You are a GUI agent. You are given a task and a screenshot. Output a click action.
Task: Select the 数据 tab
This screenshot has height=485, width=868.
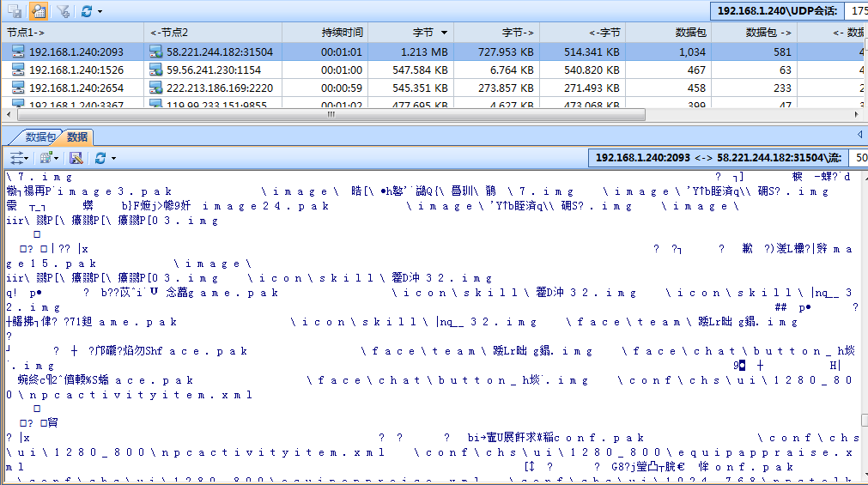click(x=77, y=136)
